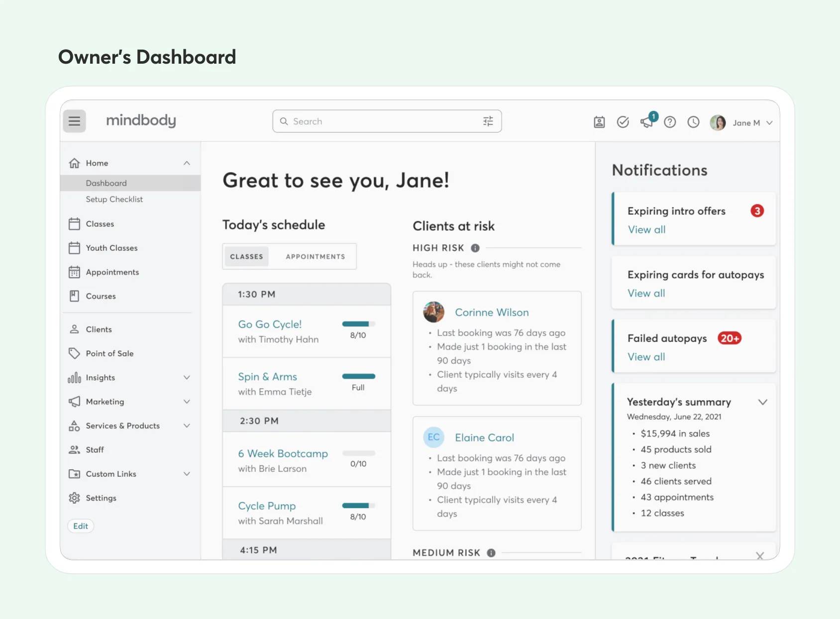The image size is (840, 619).
Task: Select the tasks checkmark icon in header
Action: point(623,121)
